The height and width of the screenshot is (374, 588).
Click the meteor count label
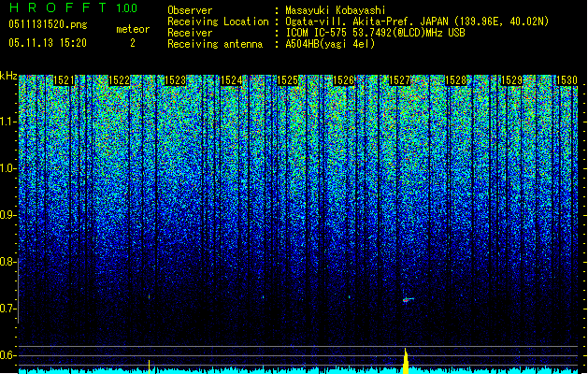coord(133,29)
